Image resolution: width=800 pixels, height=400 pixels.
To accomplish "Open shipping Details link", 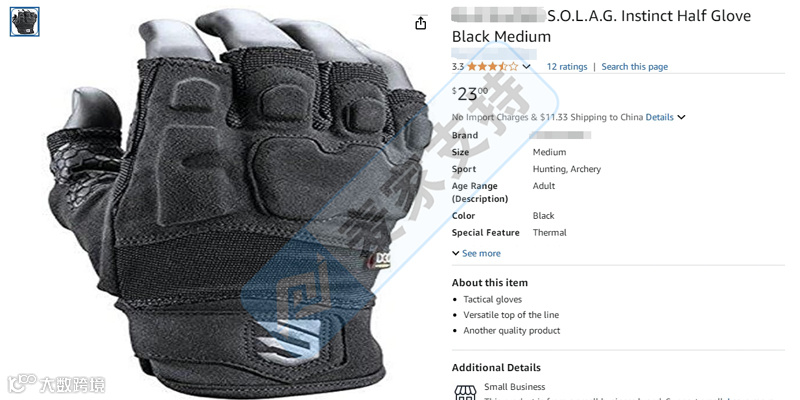I will point(659,117).
